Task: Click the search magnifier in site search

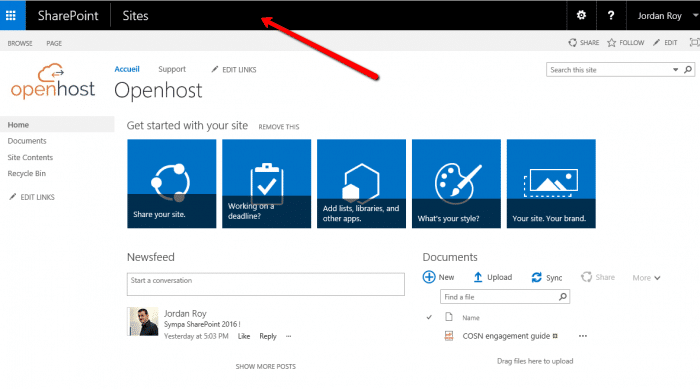Action: click(688, 70)
